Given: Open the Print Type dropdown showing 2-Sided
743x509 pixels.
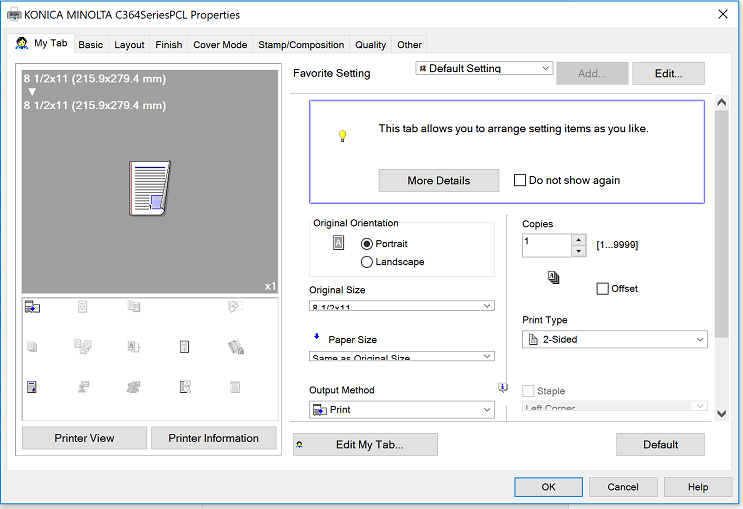Looking at the screenshot, I should pyautogui.click(x=615, y=339).
